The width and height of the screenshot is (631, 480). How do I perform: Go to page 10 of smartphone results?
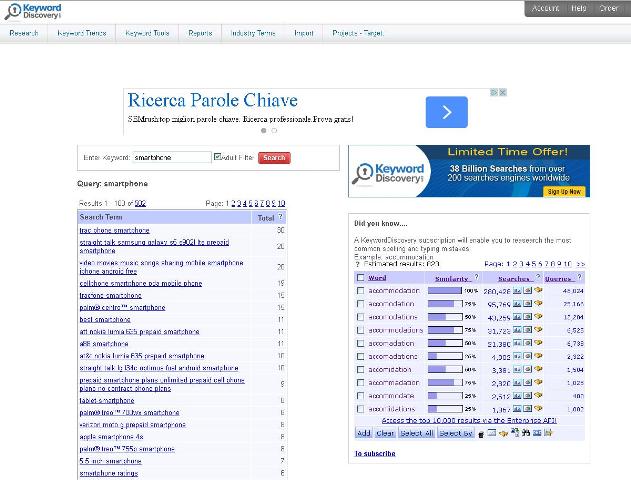(281, 203)
